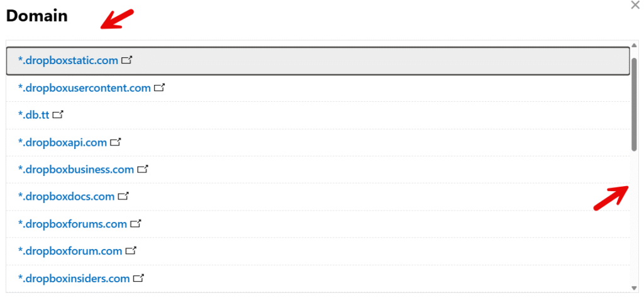Visit the *.dropboxbusiness.com link
The height and width of the screenshot is (298, 644).
pos(76,169)
